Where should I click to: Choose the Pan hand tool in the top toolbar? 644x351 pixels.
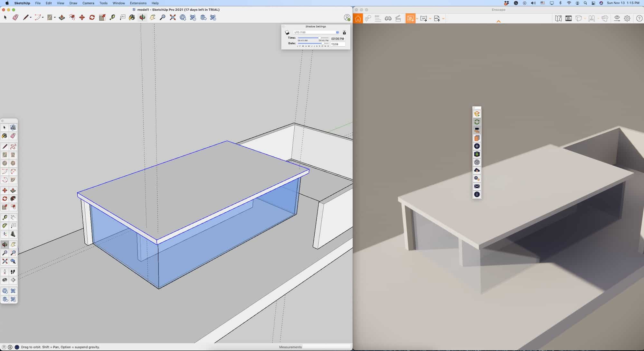point(152,17)
